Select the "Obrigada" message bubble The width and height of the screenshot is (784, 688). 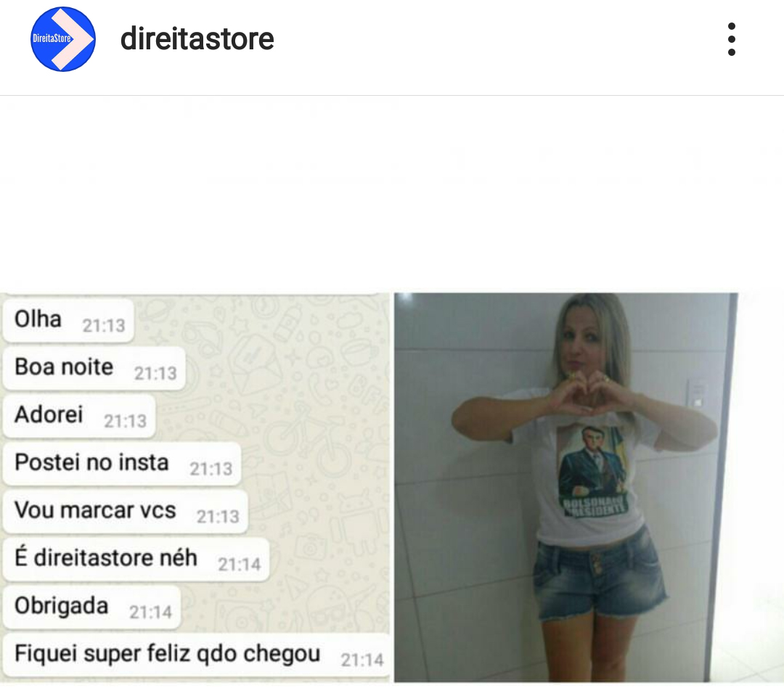[x=92, y=607]
